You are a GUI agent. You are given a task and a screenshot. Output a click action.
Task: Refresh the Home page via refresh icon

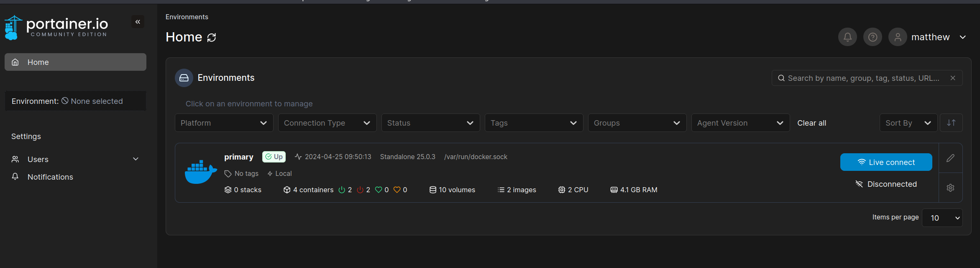point(212,38)
